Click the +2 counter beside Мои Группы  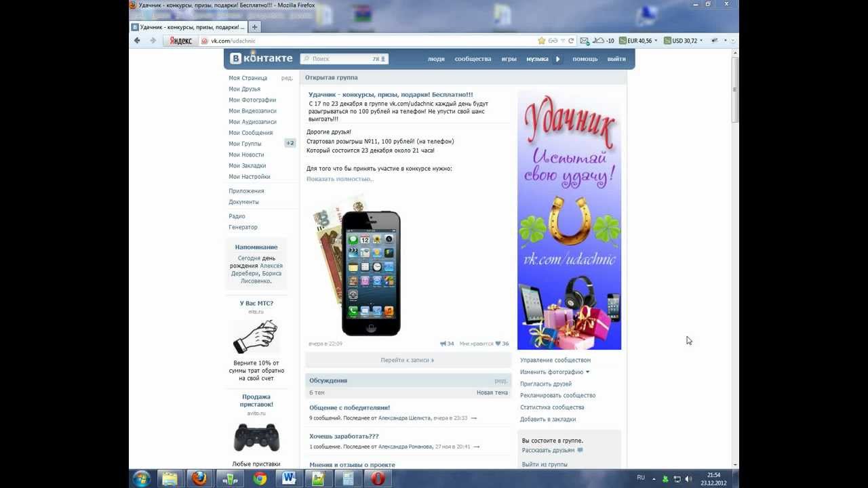290,144
